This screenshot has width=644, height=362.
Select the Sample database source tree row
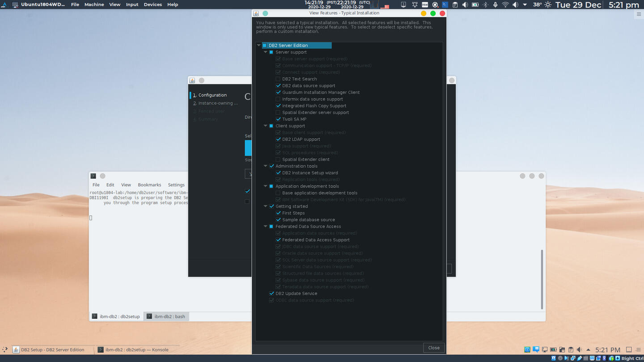(x=309, y=220)
